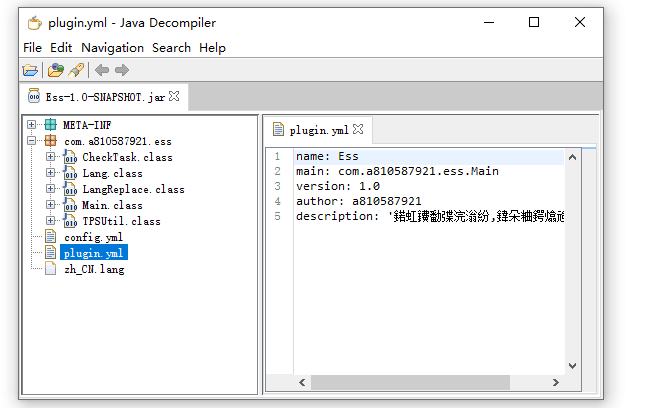Click the Search toolbar icon
653x408 pixels.
coord(76,70)
